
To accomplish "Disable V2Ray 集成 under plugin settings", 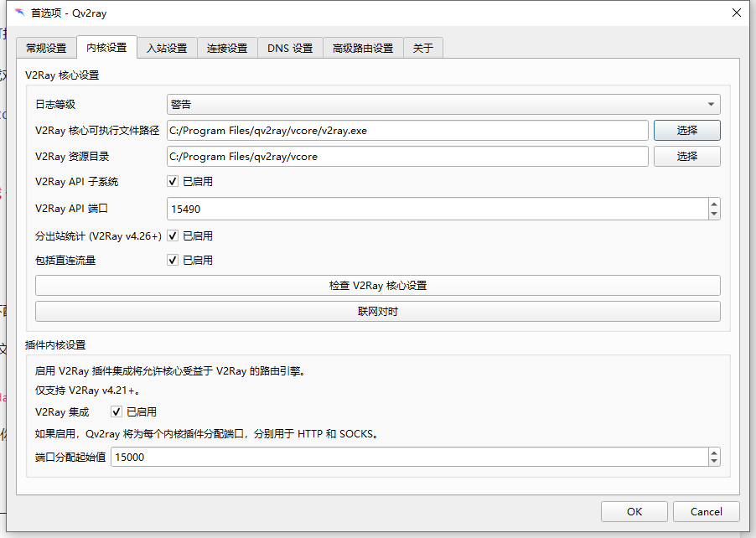I will 116,411.
